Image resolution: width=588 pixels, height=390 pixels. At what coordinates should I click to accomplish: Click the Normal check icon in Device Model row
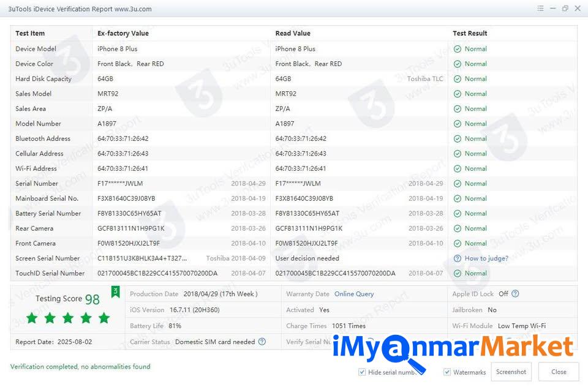(457, 49)
